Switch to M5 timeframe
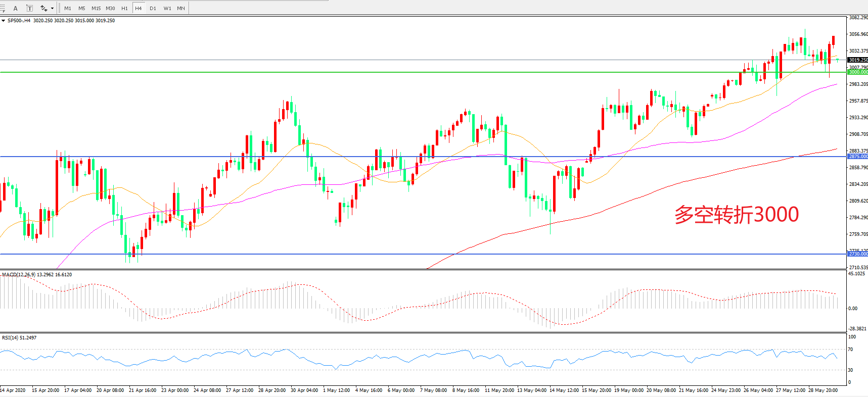The image size is (868, 397). [x=81, y=8]
